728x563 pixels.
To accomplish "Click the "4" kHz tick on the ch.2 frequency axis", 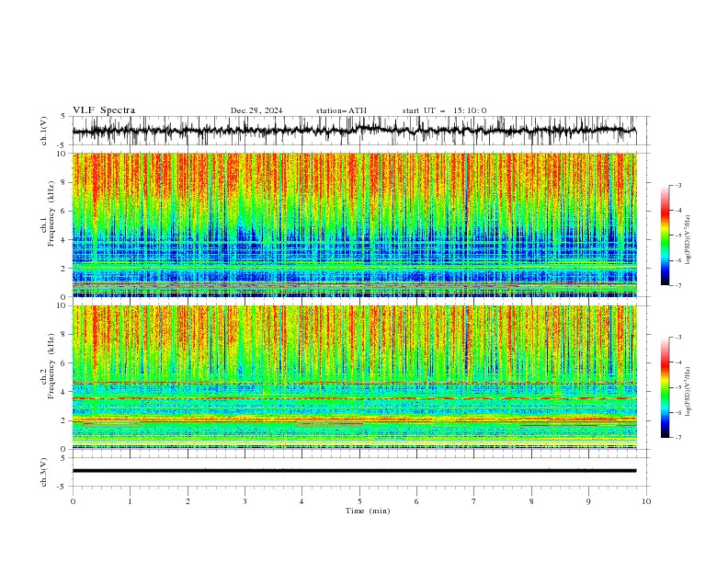I will (63, 392).
